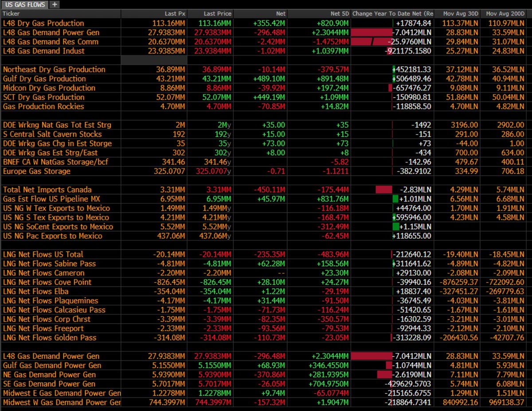Select the Gulf Gas Demand Power Gen ticker
Screen dimensions: 532x411
coord(52,366)
